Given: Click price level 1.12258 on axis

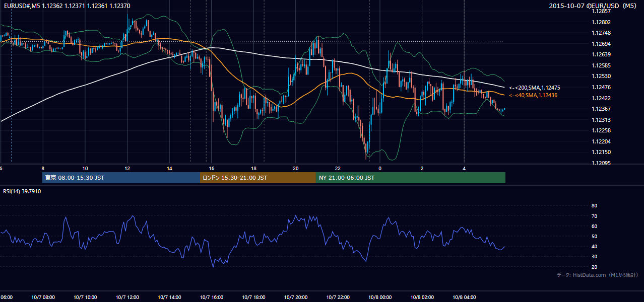Looking at the screenshot, I should (x=602, y=130).
